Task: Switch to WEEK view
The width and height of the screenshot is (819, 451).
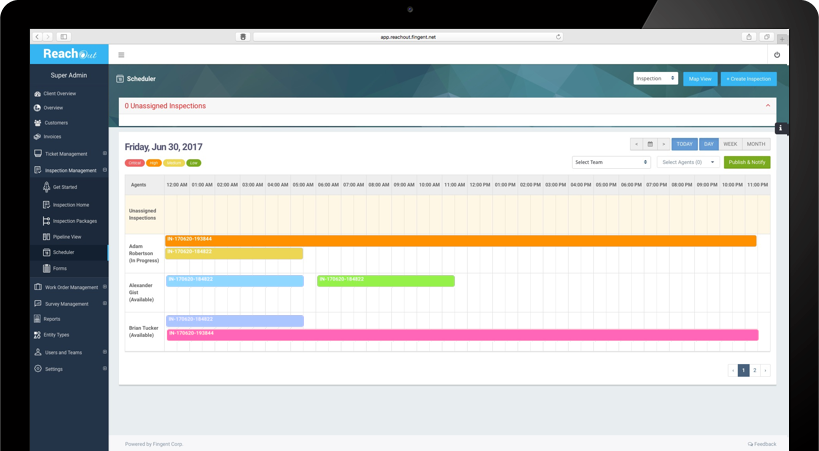Action: [x=730, y=144]
